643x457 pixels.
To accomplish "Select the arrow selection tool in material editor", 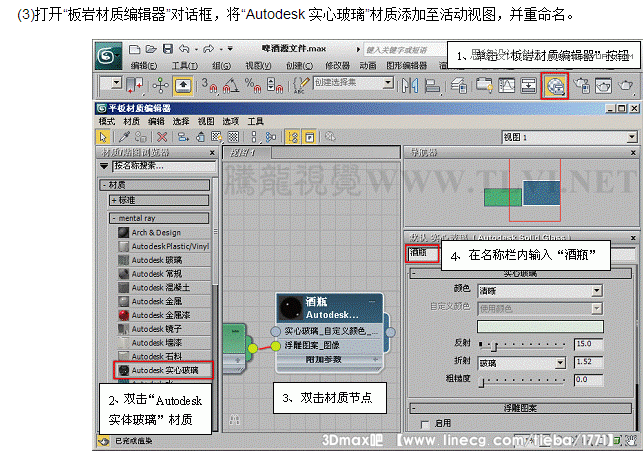I will [103, 137].
